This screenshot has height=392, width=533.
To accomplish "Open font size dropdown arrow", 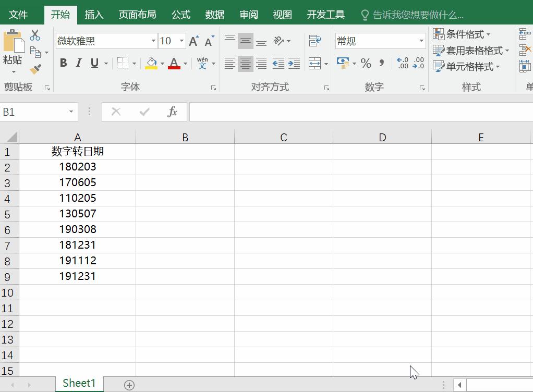I will pyautogui.click(x=182, y=41).
